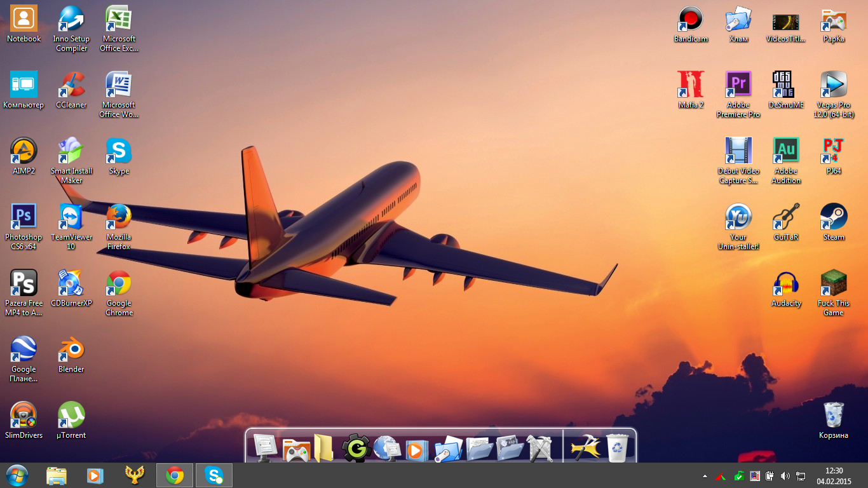Image resolution: width=868 pixels, height=488 pixels.
Task: Click the globe network icon in dock
Action: tap(386, 449)
